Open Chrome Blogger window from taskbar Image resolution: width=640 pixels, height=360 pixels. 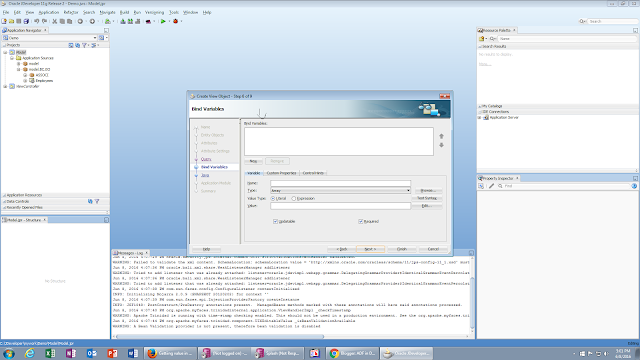click(352, 353)
